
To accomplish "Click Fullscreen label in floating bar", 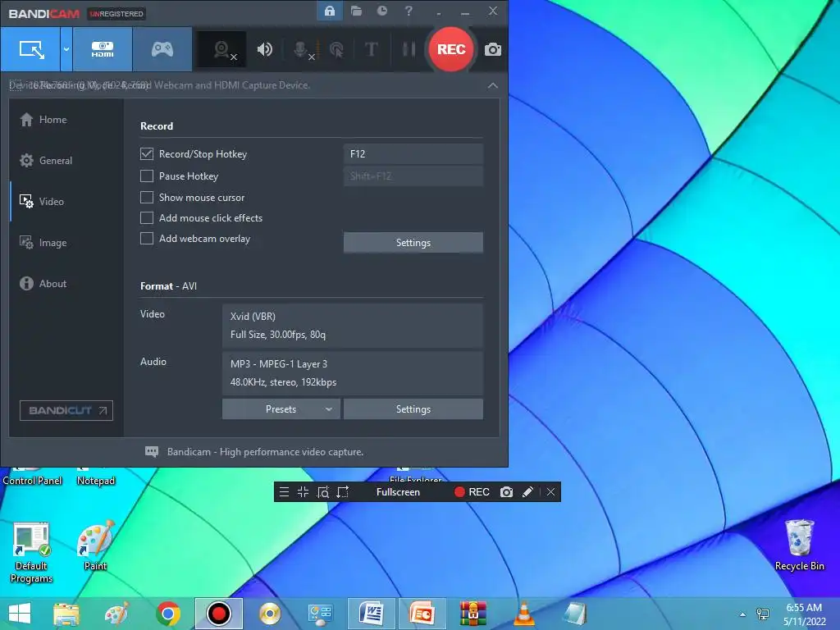I will 398,492.
